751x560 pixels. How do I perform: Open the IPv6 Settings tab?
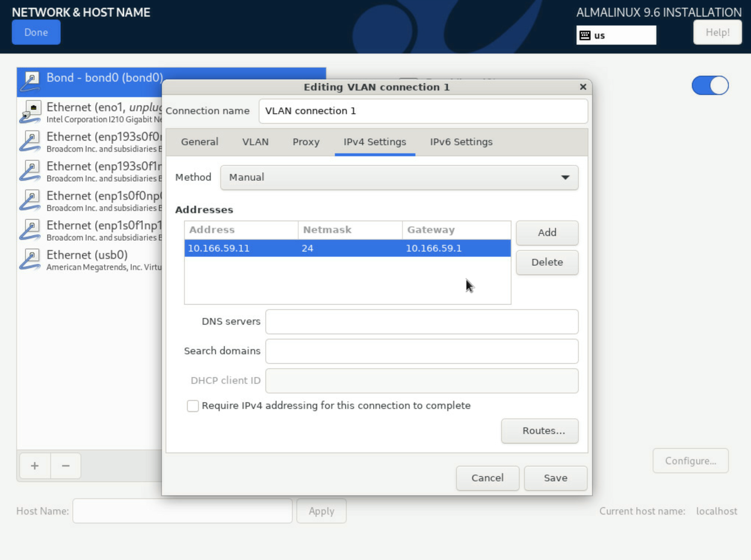pos(461,142)
